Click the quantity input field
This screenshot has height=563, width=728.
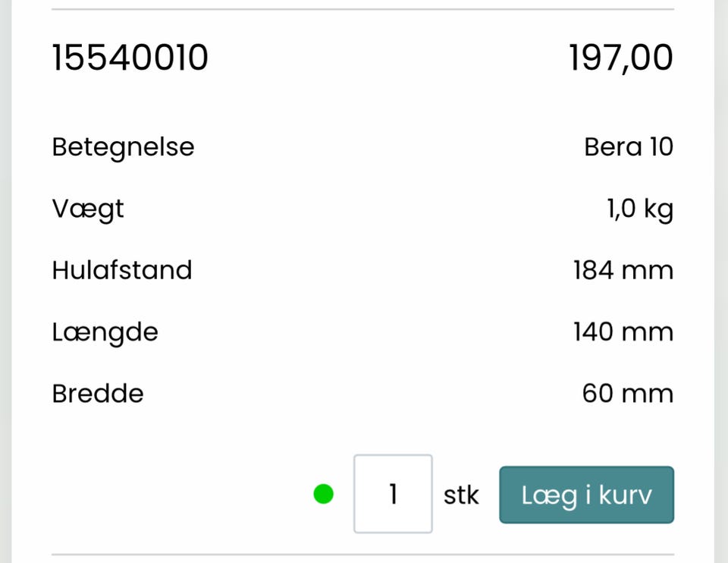[x=393, y=494]
